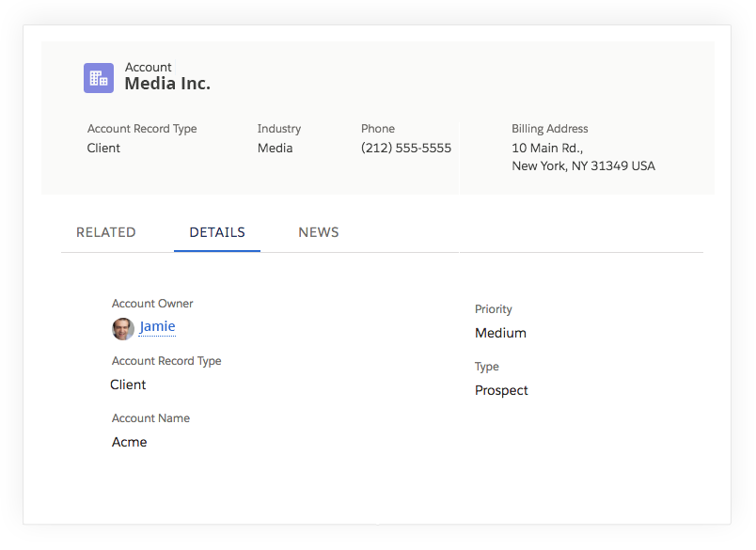The image size is (756, 550).
Task: Click the Billing Address header label
Action: tap(549, 129)
